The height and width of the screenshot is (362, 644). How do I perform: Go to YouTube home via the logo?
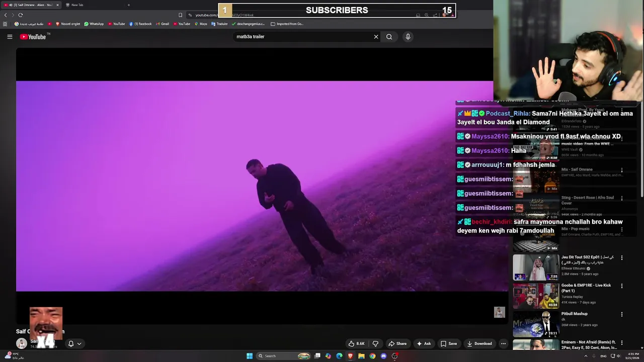(33, 37)
